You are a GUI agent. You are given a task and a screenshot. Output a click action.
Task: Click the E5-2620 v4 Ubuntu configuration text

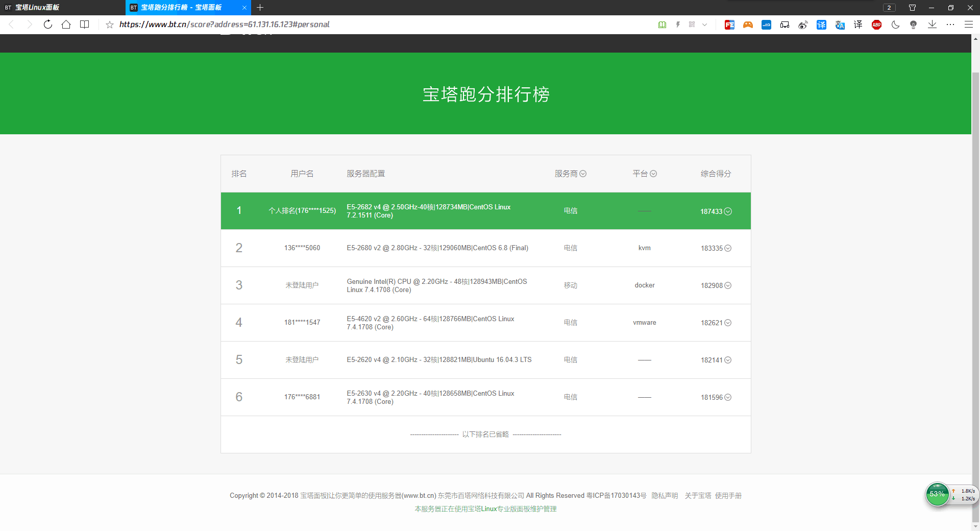439,359
